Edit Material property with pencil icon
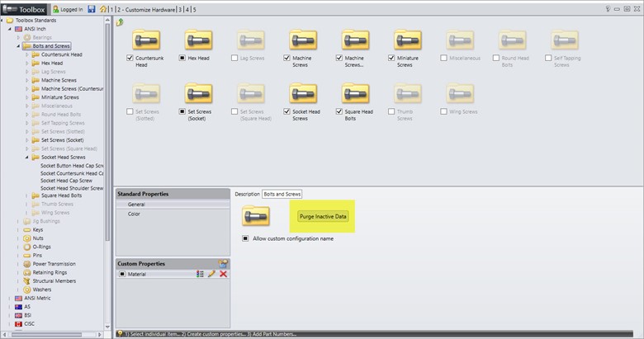644x339 pixels. tap(211, 274)
